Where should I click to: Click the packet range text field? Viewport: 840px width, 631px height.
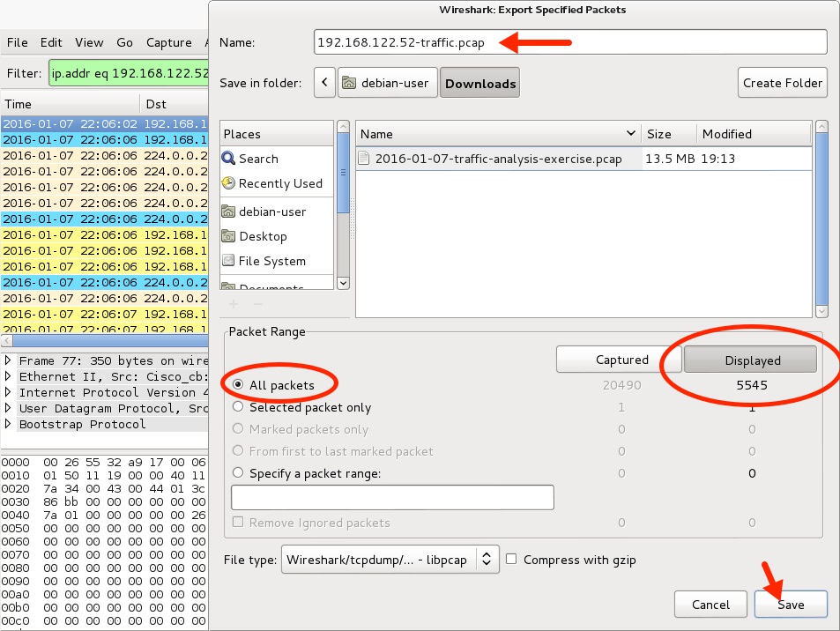(392, 498)
